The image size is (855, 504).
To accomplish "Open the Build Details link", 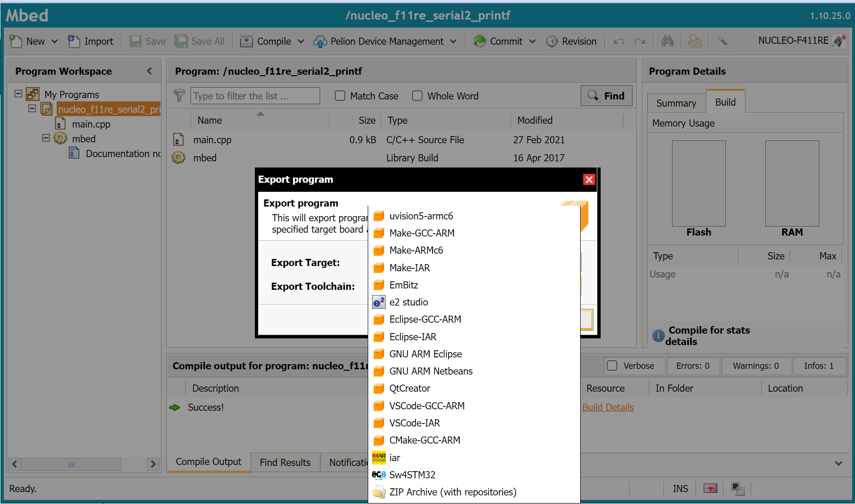I will (608, 407).
